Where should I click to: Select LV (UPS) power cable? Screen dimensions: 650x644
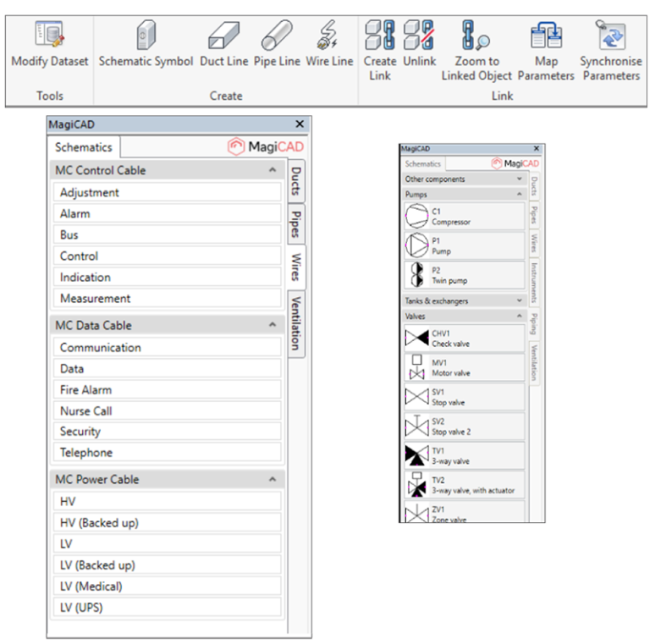click(x=167, y=607)
